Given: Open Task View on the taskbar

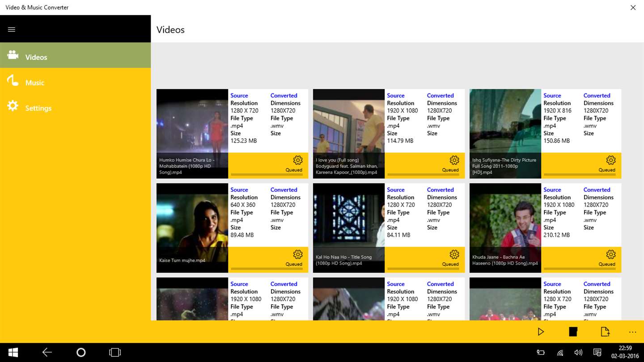Looking at the screenshot, I should tap(115, 353).
